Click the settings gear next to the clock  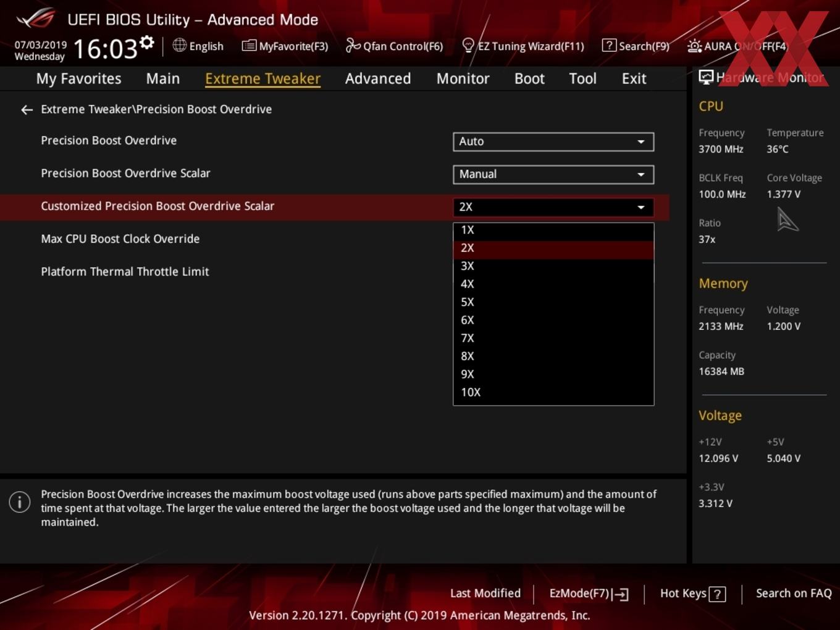146,43
